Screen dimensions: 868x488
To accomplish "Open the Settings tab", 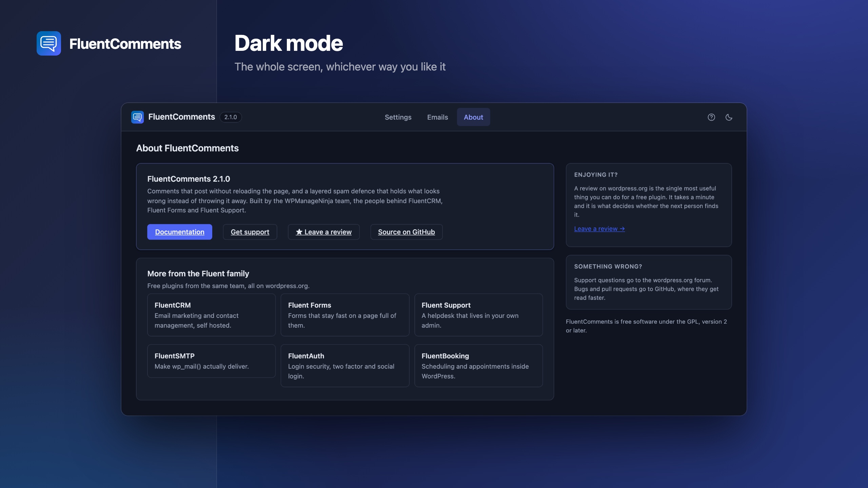I will pyautogui.click(x=398, y=117).
